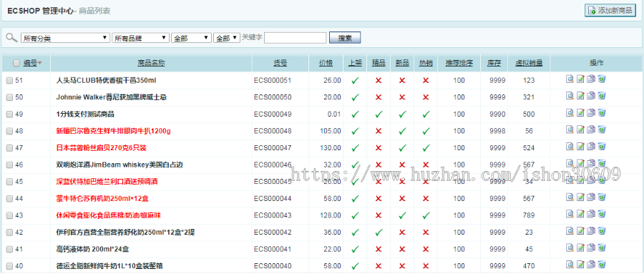Sort by the 编号 column header
The image size is (644, 274).
pos(30,63)
